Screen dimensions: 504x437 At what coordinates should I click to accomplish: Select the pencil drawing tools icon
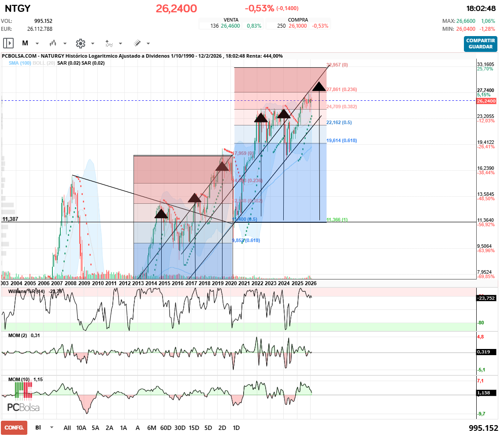[137, 43]
